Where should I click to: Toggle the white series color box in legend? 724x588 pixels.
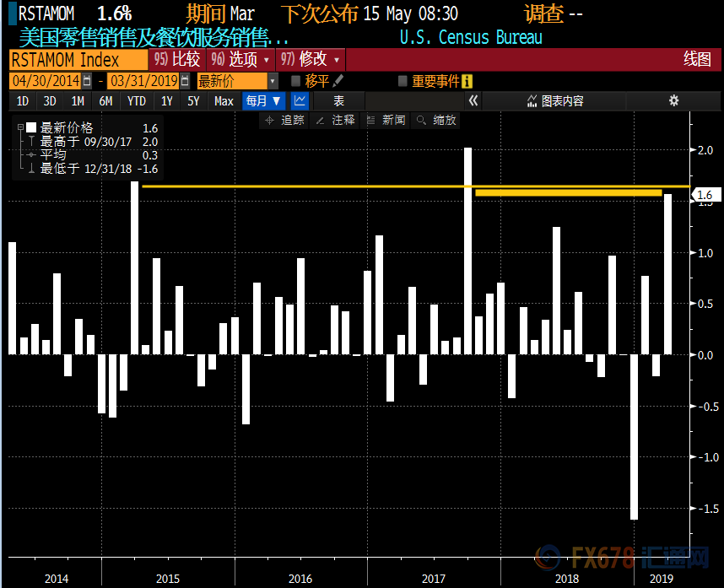click(31, 127)
